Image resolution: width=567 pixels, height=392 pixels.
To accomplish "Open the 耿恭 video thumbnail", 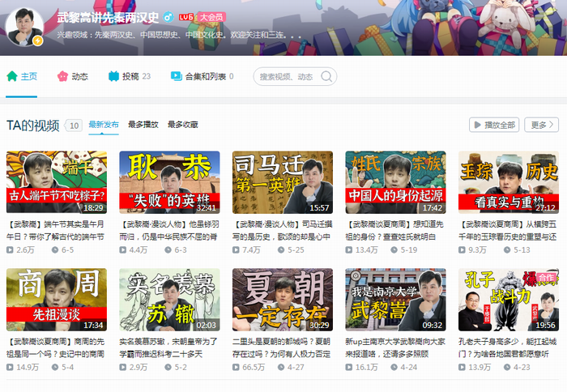I will pos(168,182).
